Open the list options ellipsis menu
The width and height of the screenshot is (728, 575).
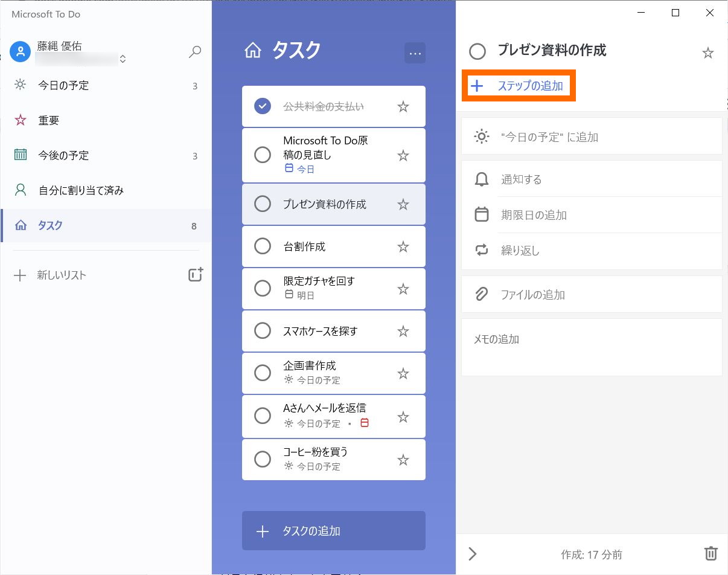pos(415,53)
